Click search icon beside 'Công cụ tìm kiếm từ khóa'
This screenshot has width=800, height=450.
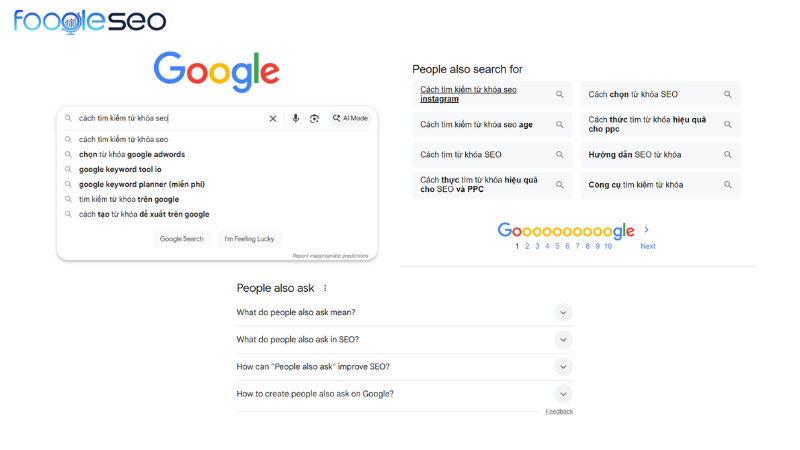point(728,185)
